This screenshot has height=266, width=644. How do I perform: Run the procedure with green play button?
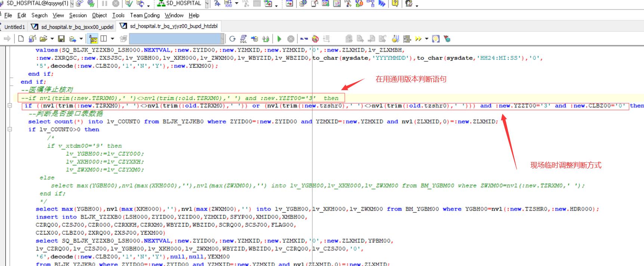[279, 39]
